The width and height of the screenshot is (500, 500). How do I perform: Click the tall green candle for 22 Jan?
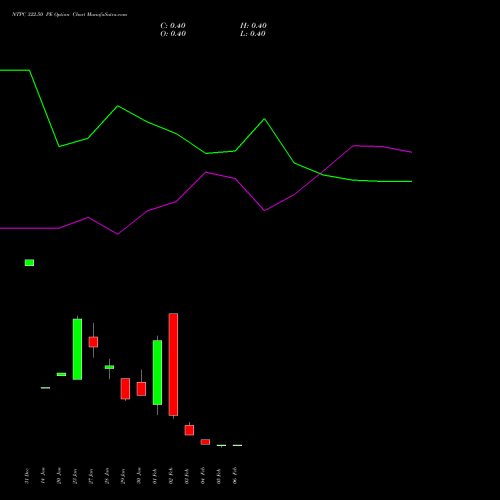click(77, 349)
